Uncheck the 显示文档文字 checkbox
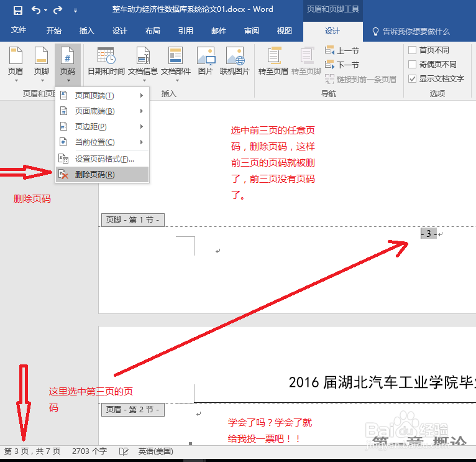This screenshot has height=462, width=476. click(412, 79)
